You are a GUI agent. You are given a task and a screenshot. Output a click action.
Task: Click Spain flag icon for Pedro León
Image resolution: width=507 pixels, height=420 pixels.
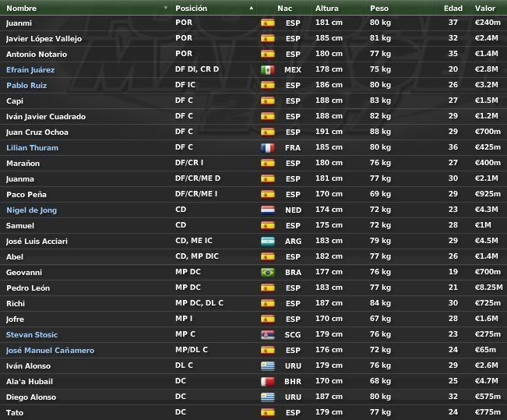(268, 288)
